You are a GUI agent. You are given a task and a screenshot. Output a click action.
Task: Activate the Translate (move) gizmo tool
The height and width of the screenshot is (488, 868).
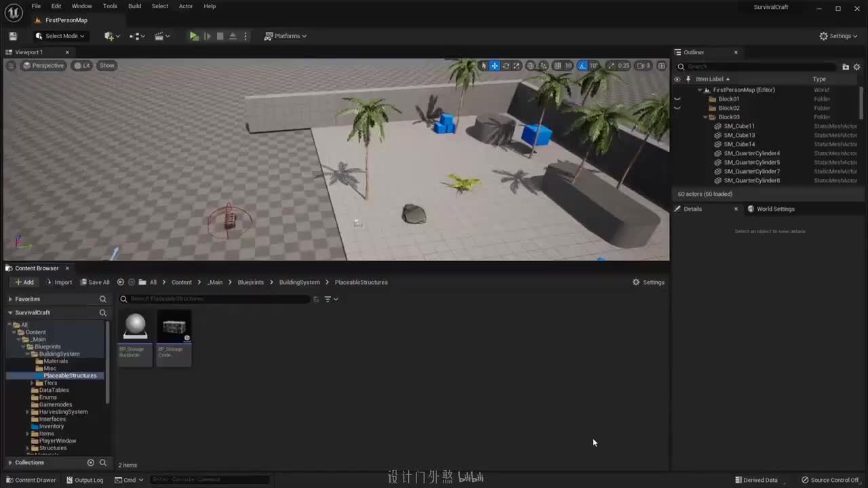click(x=494, y=66)
